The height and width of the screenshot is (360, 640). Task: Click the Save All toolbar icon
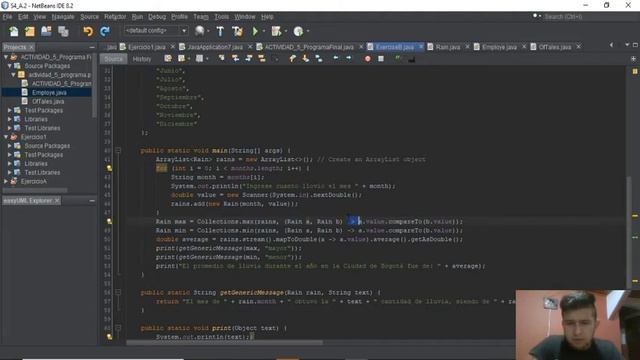coord(63,31)
